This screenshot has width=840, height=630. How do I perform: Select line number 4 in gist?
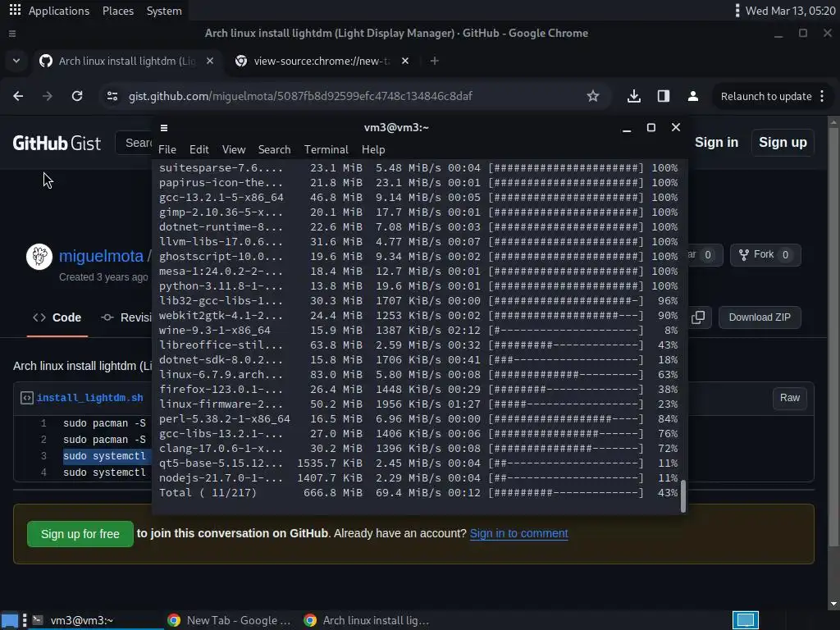coord(43,472)
